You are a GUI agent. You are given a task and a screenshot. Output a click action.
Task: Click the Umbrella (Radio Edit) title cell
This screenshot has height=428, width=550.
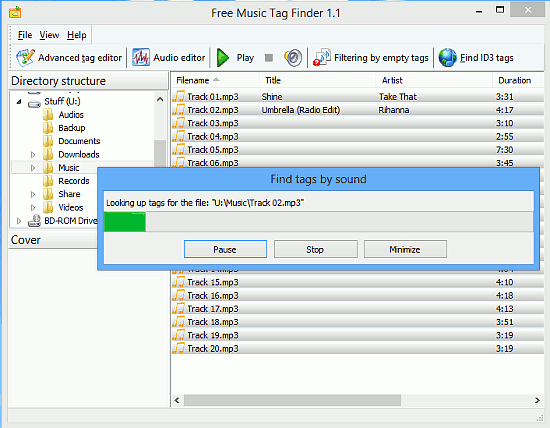(x=301, y=110)
